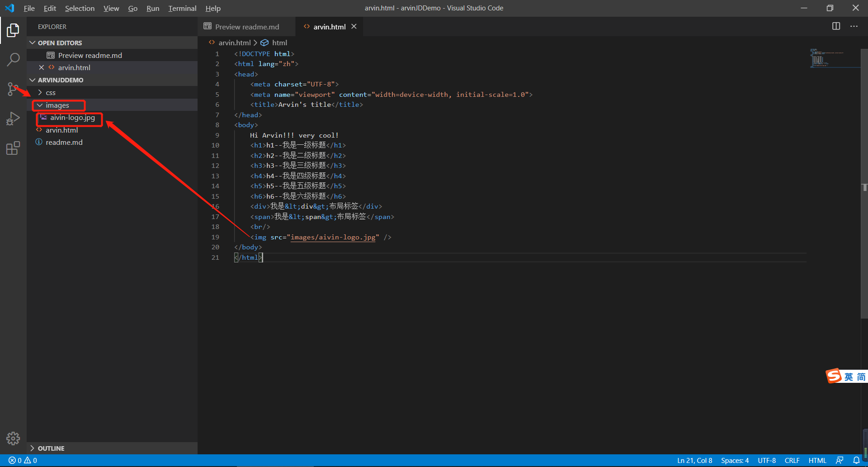This screenshot has width=868, height=467.
Task: Toggle the 英 English mode in IME bar
Action: click(x=849, y=376)
